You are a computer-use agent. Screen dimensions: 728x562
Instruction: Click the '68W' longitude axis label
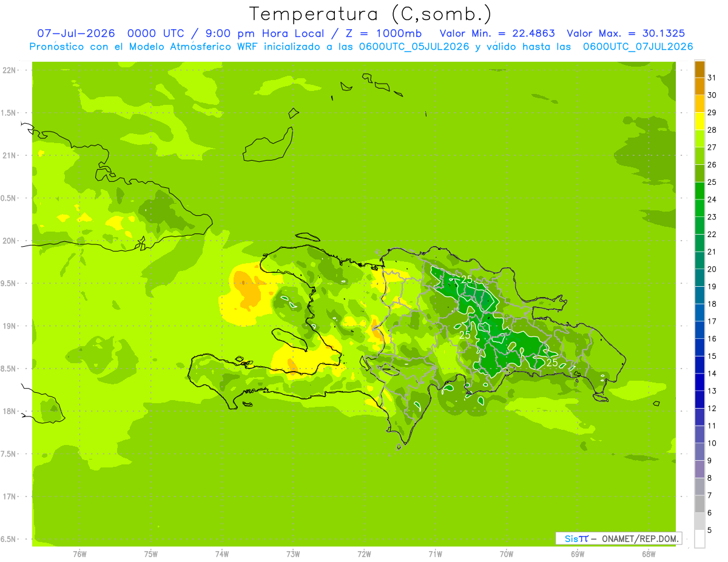coord(649,554)
